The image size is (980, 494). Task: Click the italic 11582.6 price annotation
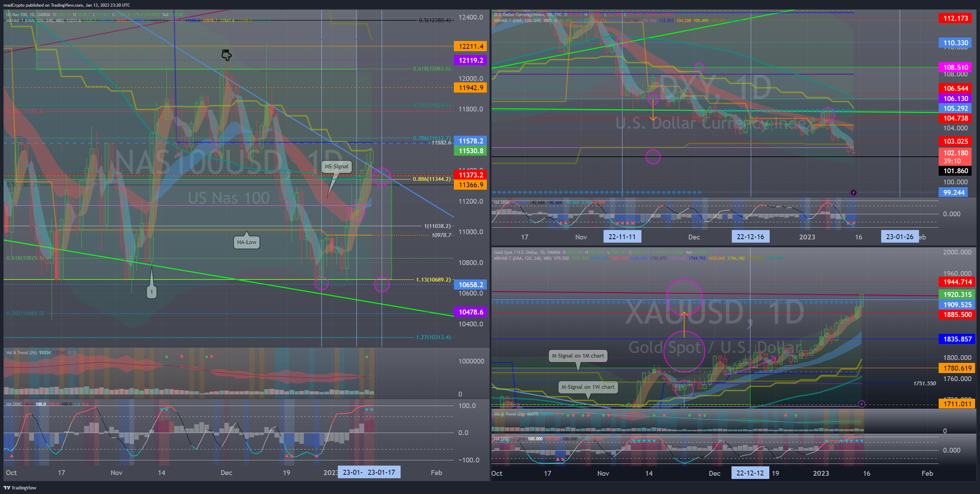tap(441, 143)
